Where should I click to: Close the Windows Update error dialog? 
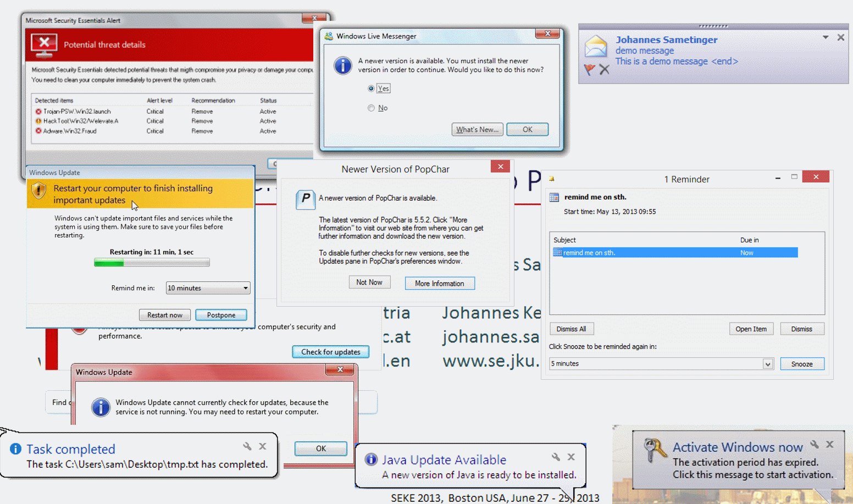pos(340,369)
